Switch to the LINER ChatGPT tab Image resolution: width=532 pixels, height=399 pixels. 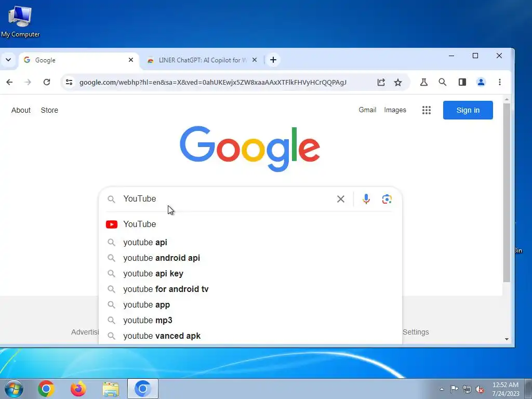[203, 60]
